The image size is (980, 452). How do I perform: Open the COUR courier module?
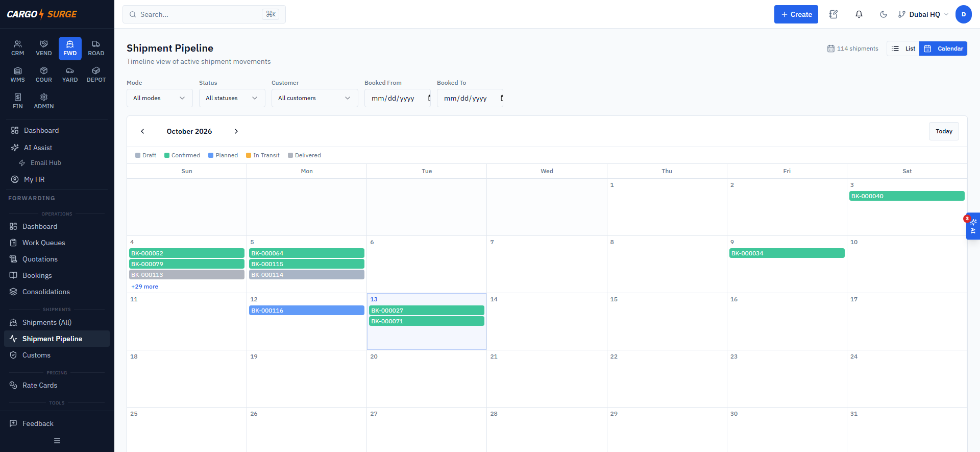[44, 75]
